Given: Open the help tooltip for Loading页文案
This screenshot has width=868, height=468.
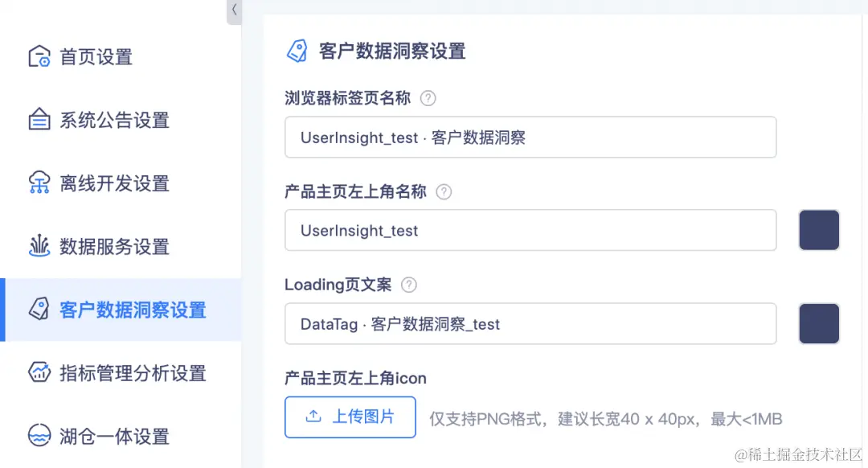Looking at the screenshot, I should coord(408,285).
